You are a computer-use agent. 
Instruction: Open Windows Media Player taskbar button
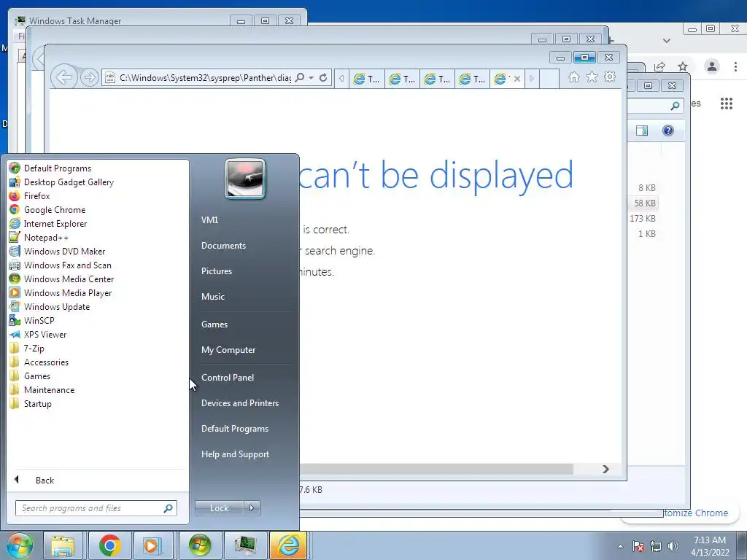coord(152,545)
